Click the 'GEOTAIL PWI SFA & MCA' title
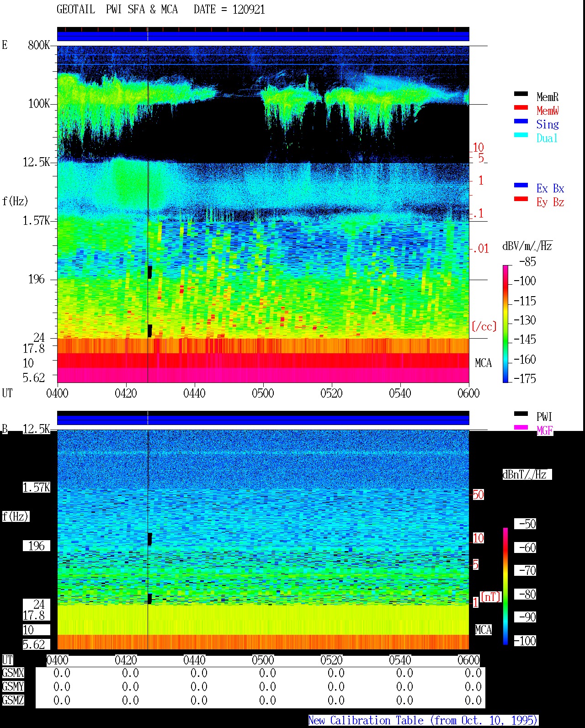 tap(117, 9)
